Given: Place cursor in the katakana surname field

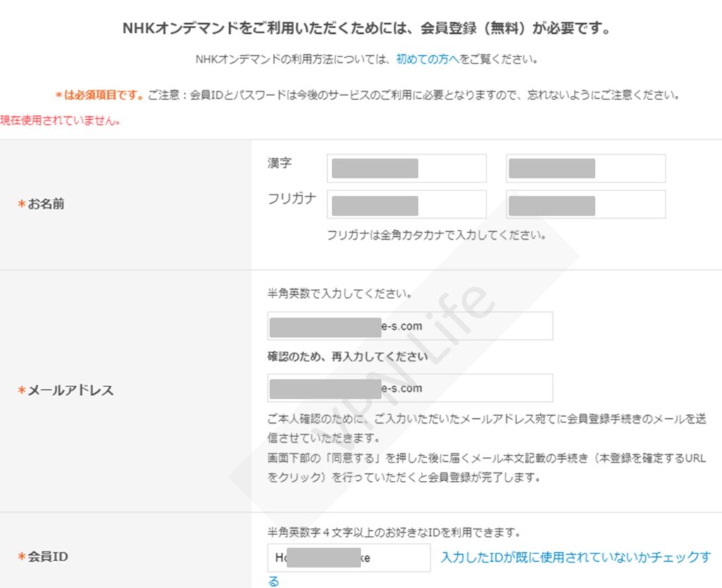Looking at the screenshot, I should (x=406, y=204).
